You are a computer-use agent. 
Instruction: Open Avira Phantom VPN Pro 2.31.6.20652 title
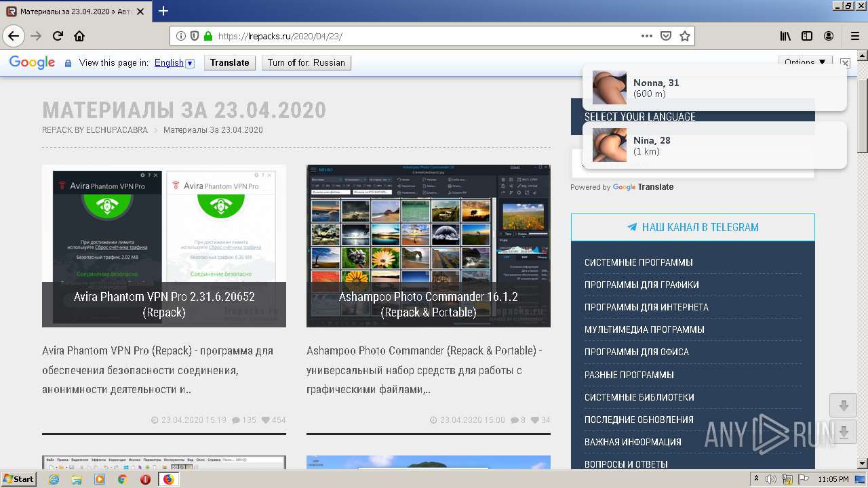164,304
